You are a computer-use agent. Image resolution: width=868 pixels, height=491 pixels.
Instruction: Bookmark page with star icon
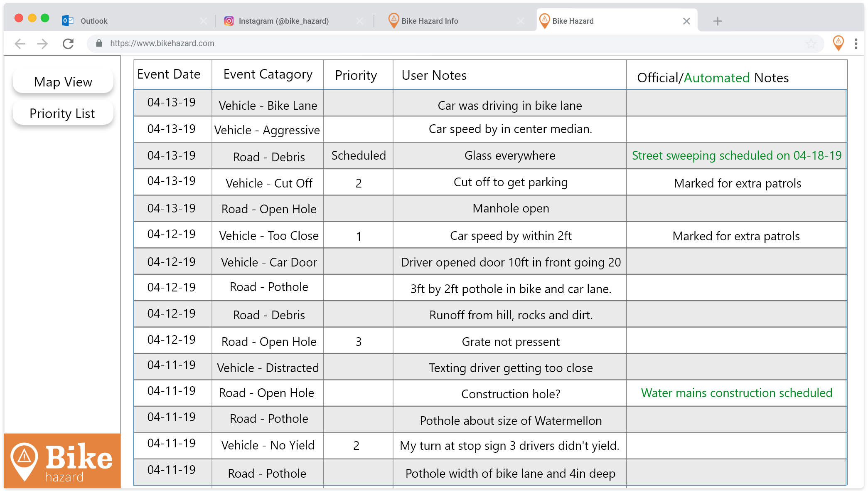(x=811, y=44)
